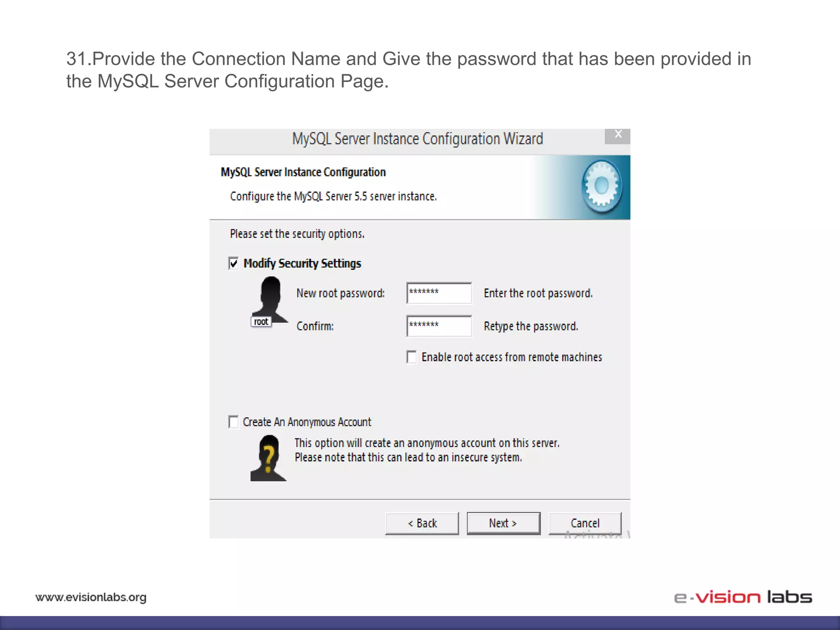The height and width of the screenshot is (630, 840).
Task: Focus the New root password field
Action: 439,293
